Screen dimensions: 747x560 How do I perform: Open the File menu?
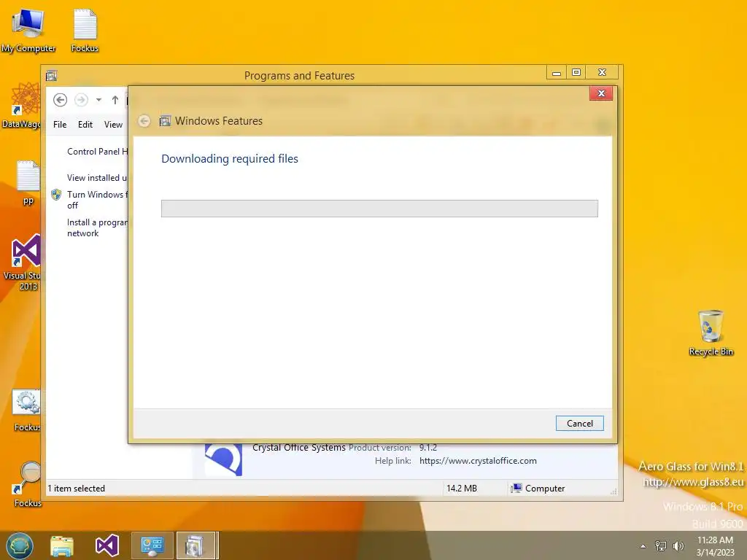60,125
